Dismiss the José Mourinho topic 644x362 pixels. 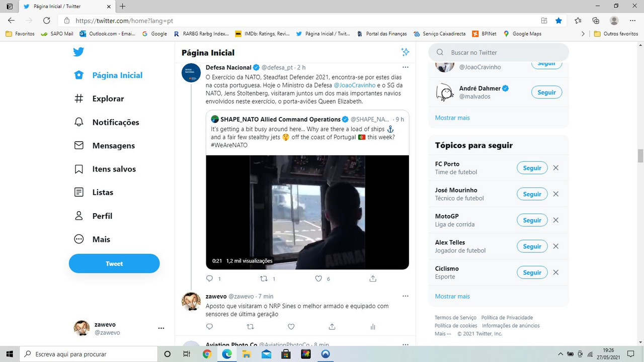point(556,194)
